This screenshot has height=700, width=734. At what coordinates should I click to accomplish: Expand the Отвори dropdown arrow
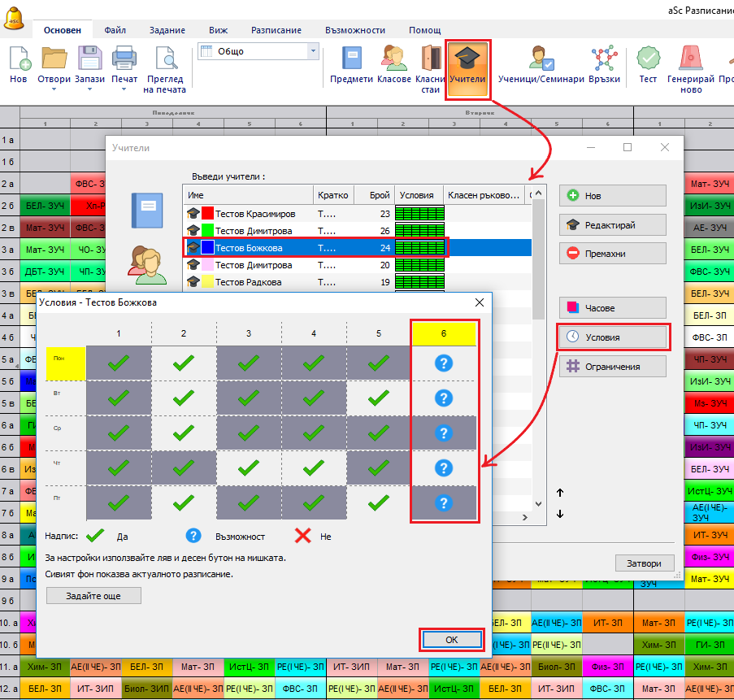coord(54,89)
